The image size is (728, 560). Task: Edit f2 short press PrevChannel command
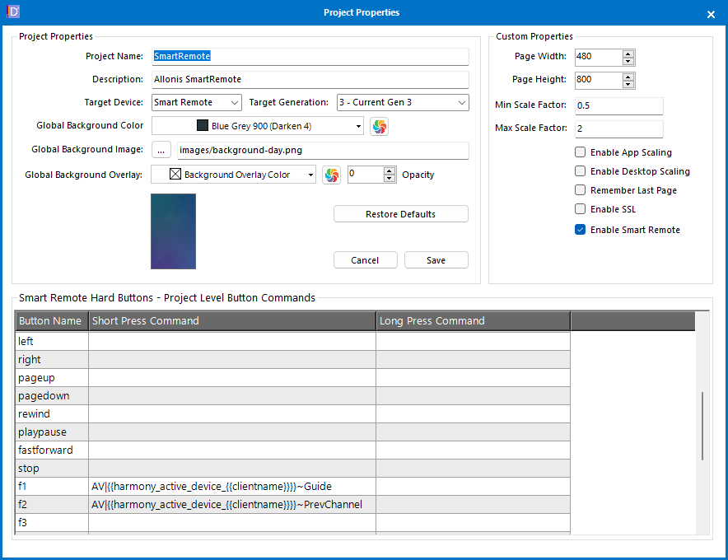point(232,504)
